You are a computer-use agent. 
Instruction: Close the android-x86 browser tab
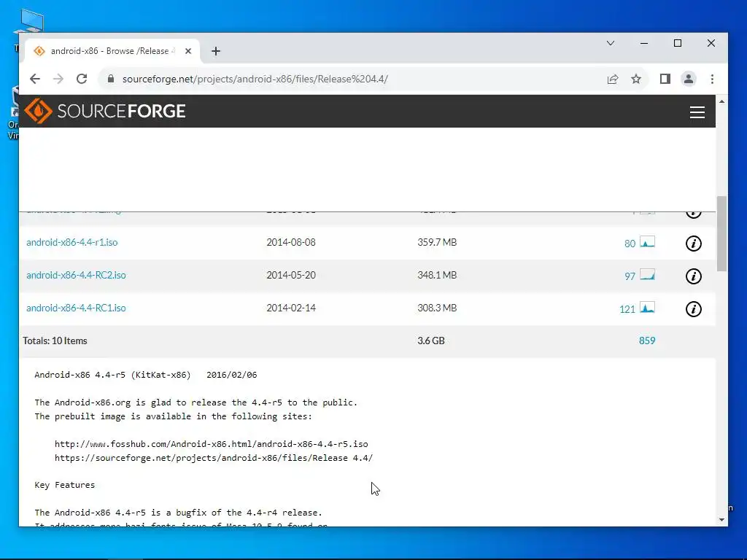click(x=188, y=51)
